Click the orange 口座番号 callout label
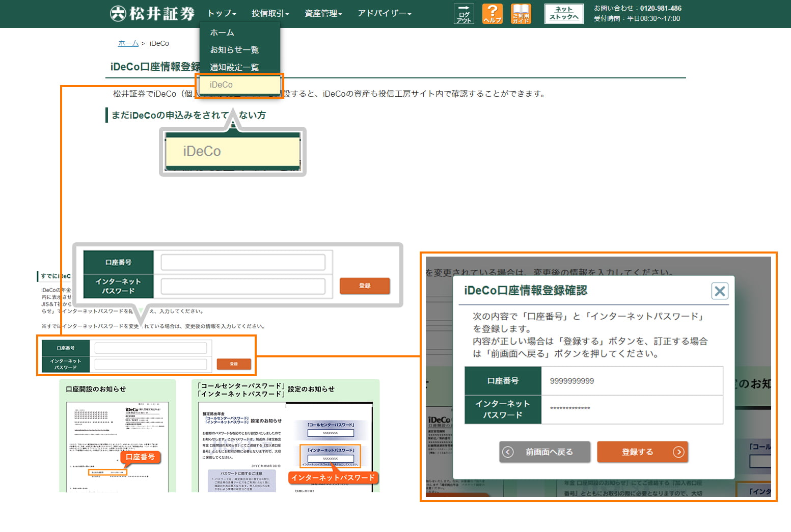The height and width of the screenshot is (532, 791). pyautogui.click(x=141, y=457)
